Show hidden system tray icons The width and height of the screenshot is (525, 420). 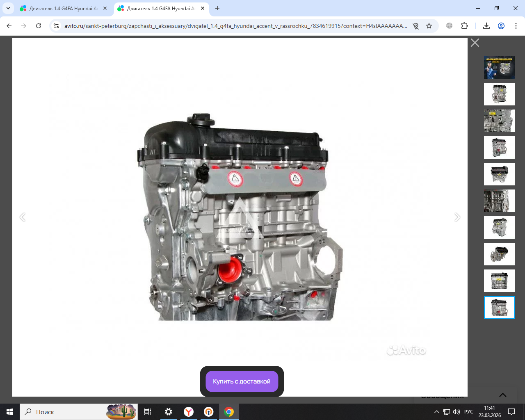click(436, 412)
